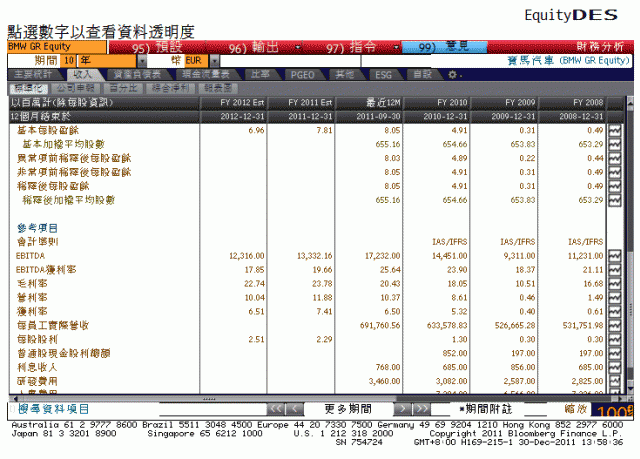Click the EBITDA value 17,232.00

tap(382, 256)
